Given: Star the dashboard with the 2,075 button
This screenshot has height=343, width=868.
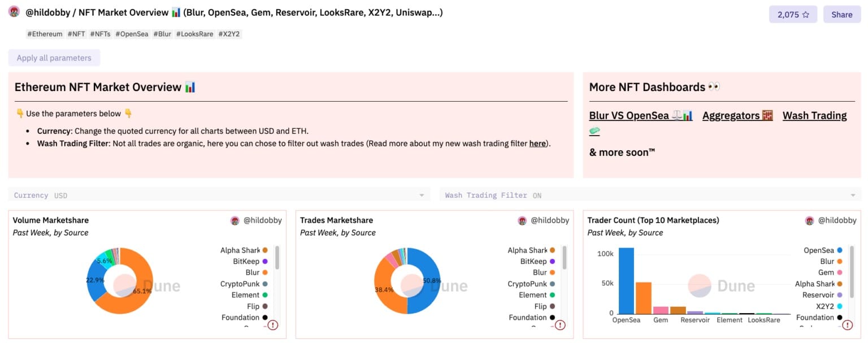Looking at the screenshot, I should point(793,15).
